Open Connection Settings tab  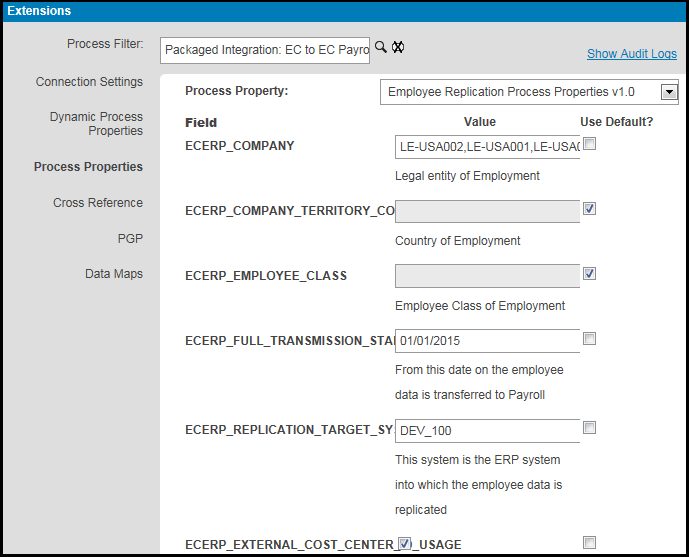click(x=89, y=82)
